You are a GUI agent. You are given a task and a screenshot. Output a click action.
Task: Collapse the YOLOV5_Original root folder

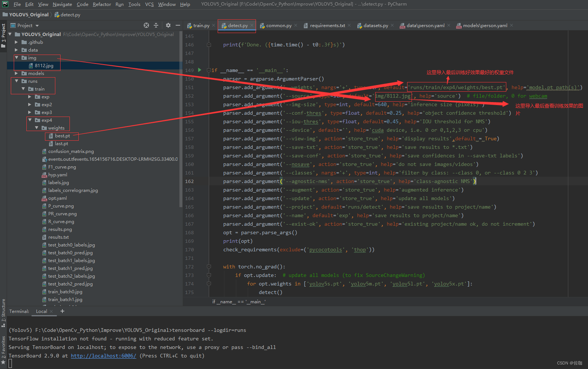tap(10, 34)
